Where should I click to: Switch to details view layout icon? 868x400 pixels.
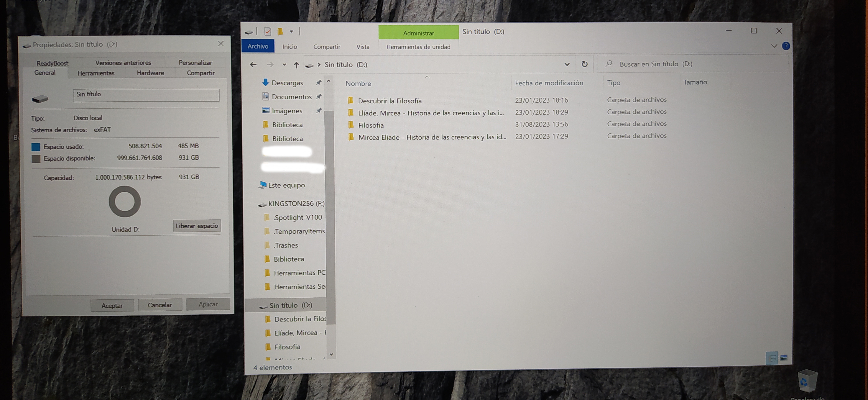click(772, 357)
